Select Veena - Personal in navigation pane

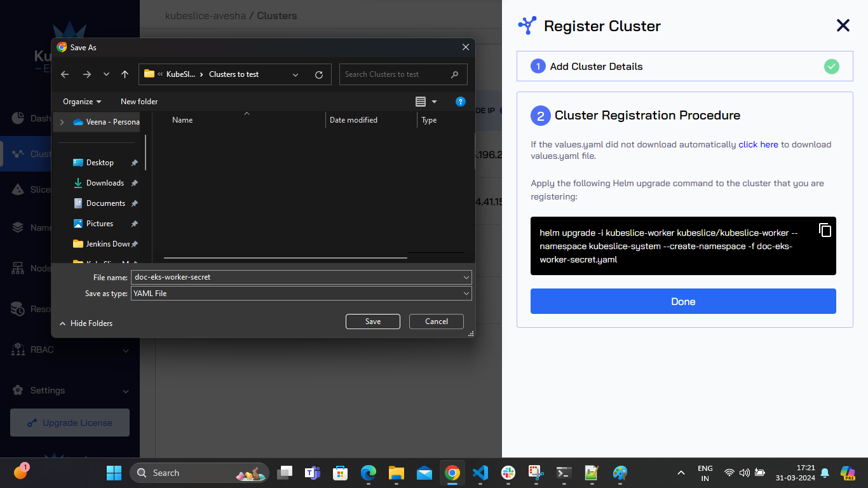(106, 122)
